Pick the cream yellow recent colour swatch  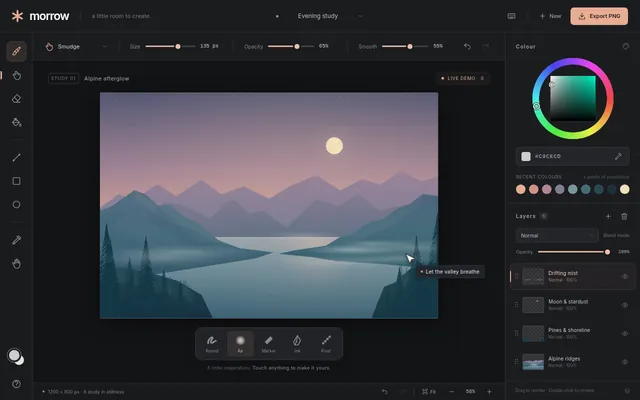(624, 189)
